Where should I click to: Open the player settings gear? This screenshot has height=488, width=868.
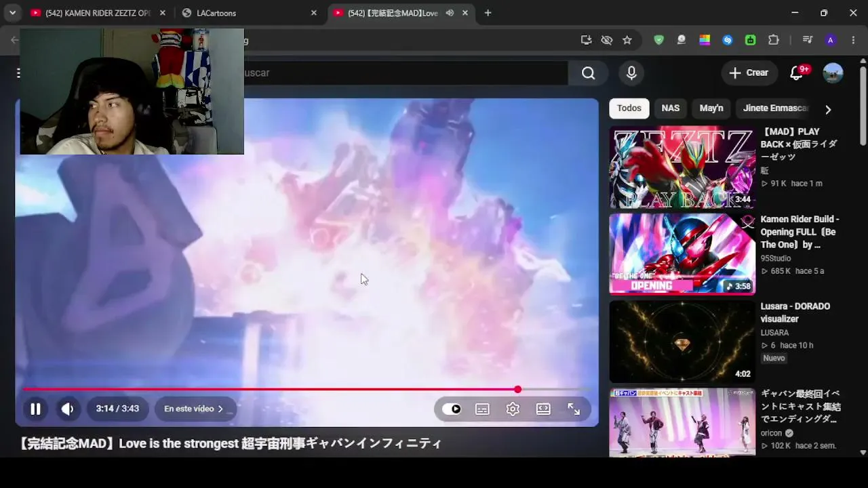(513, 409)
